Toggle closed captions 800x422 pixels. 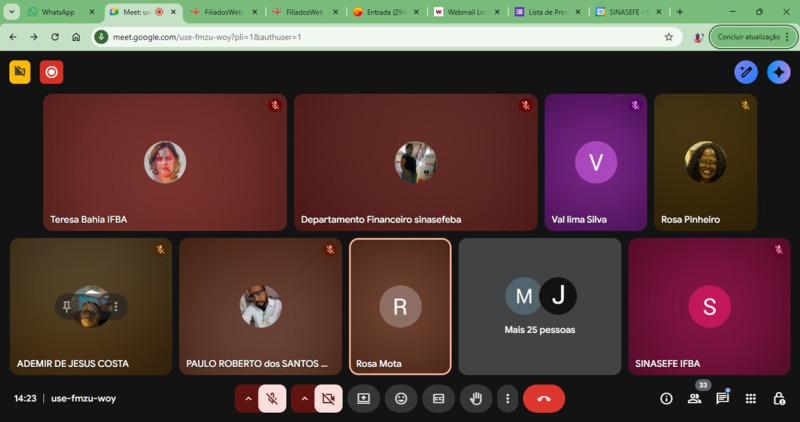click(x=438, y=398)
